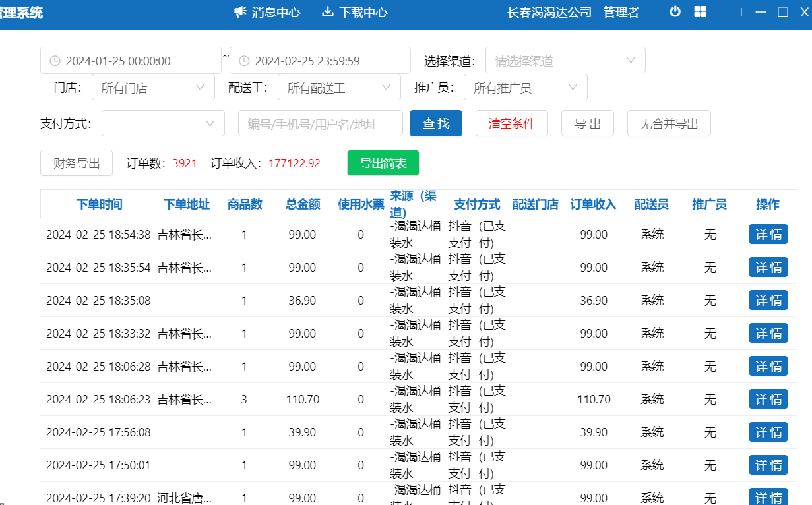Click the clock icon in end date field
The height and width of the screenshot is (505, 812).
[244, 61]
